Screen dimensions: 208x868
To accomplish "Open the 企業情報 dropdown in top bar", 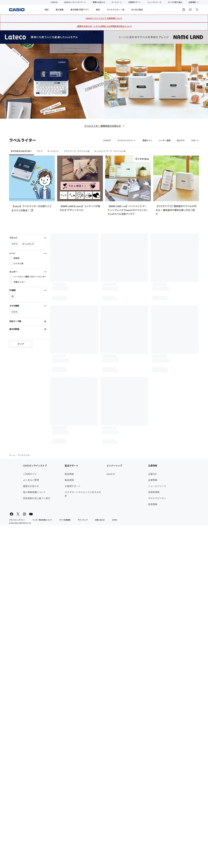I will click(194, 2).
